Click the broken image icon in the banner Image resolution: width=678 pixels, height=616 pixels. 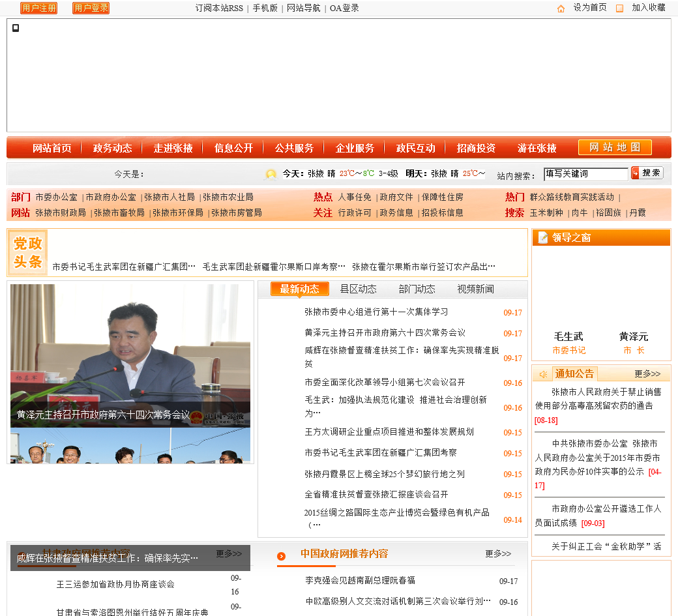point(16,28)
